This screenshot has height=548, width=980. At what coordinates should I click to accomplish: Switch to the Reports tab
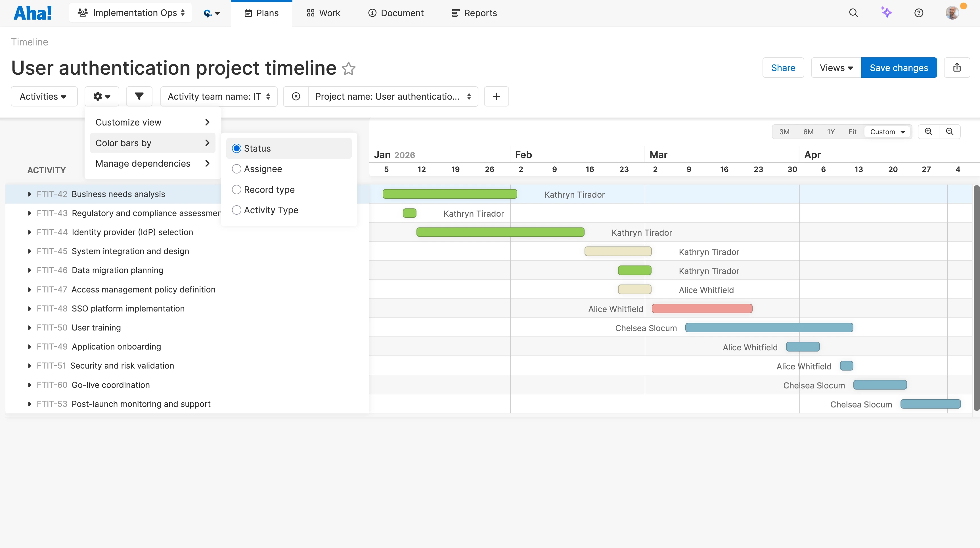point(474,12)
